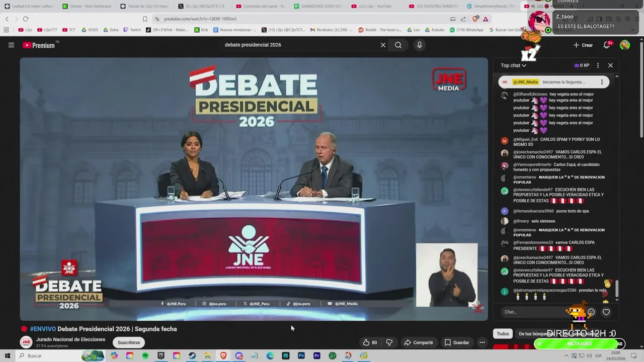Open the Brave Shields icon
This screenshot has height=362, width=644.
(475, 19)
